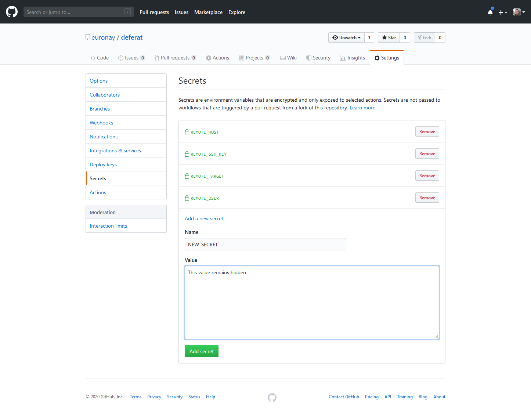Remove the REMOTE_TARGET secret

(x=427, y=175)
